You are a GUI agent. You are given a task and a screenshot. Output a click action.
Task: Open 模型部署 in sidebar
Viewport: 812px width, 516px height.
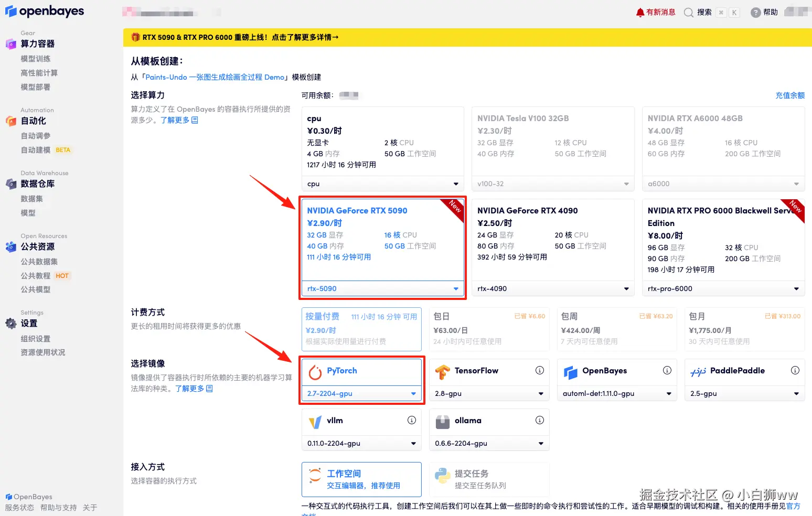coord(36,88)
